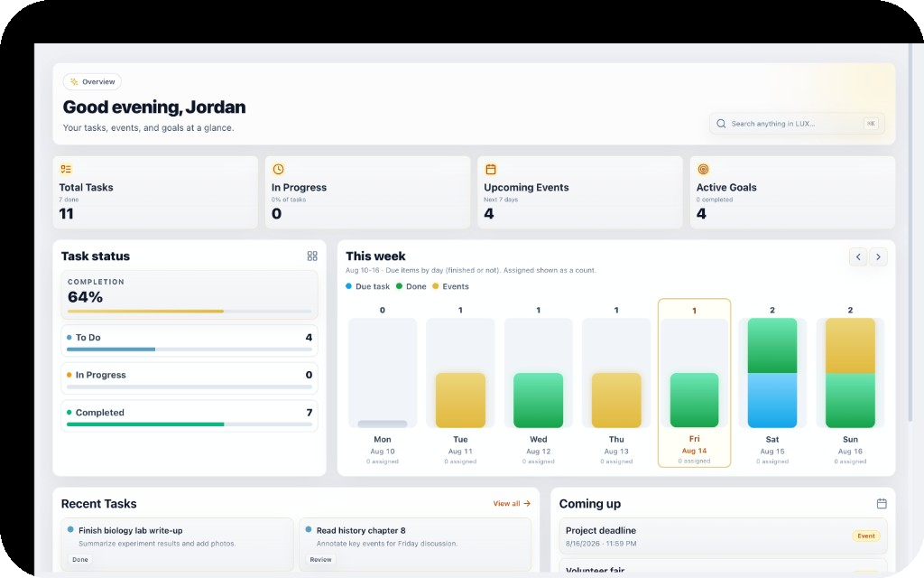The height and width of the screenshot is (578, 924).
Task: Click the Done tag on biology task
Action: (x=80, y=560)
